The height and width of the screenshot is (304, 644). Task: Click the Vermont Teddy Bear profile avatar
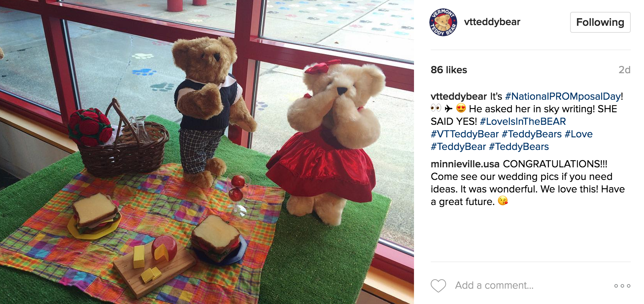tap(443, 22)
